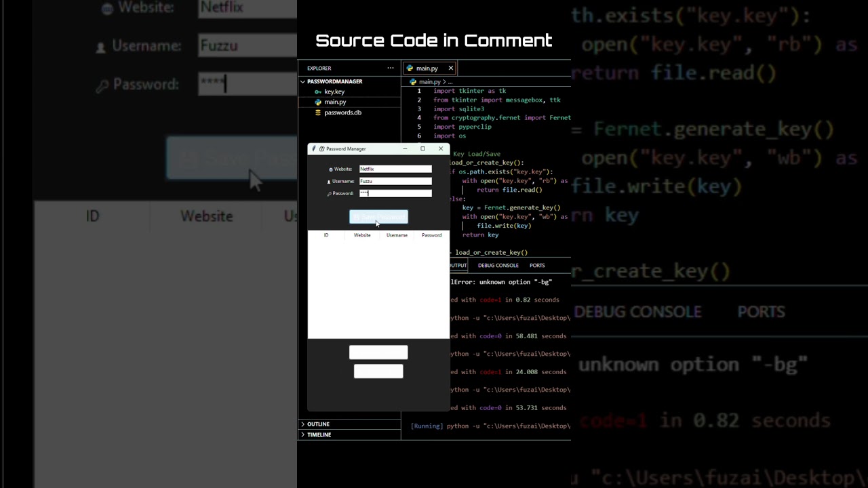The height and width of the screenshot is (488, 868).
Task: Expand the OUTLINE section
Action: click(x=318, y=424)
